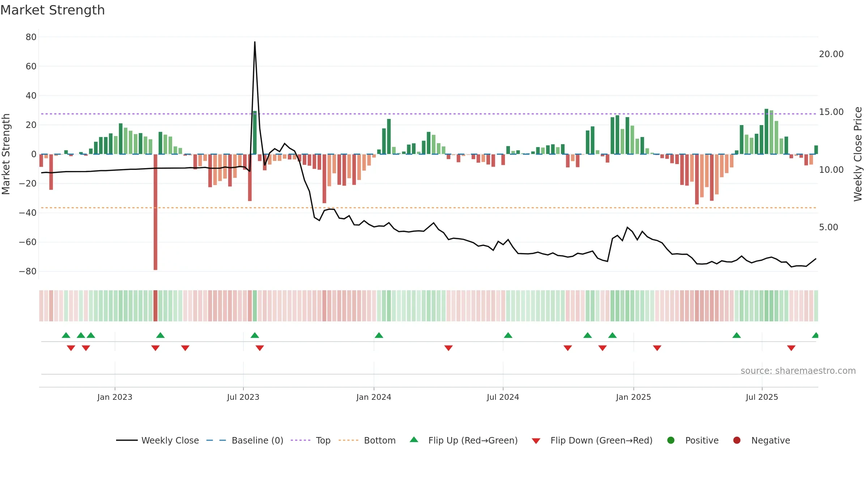Click the Jul 2023 x-axis label
Image resolution: width=868 pixels, height=488 pixels.
243,397
